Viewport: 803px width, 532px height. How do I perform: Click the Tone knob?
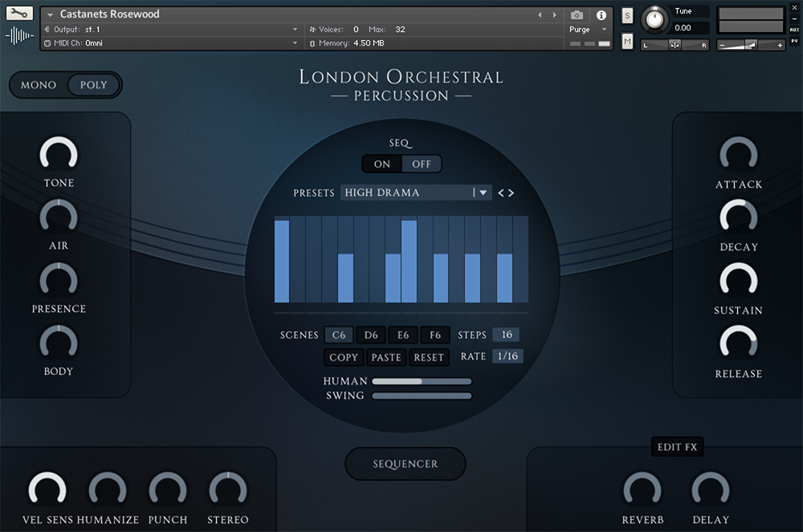[59, 154]
